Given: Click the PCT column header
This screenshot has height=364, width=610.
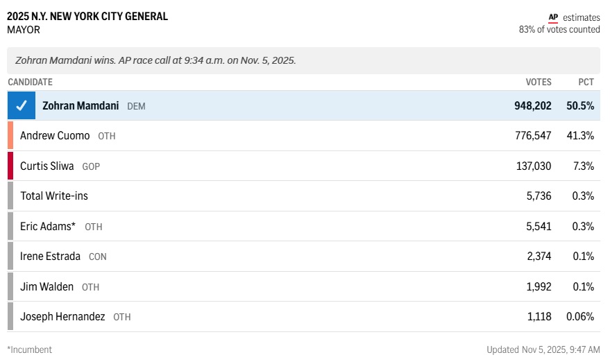Looking at the screenshot, I should click(586, 82).
